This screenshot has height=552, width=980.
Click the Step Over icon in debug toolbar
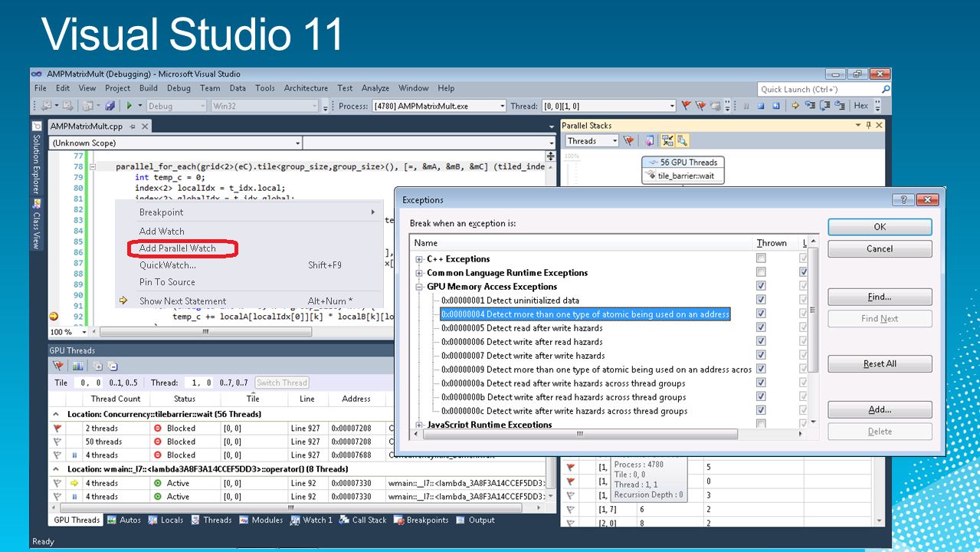[825, 106]
